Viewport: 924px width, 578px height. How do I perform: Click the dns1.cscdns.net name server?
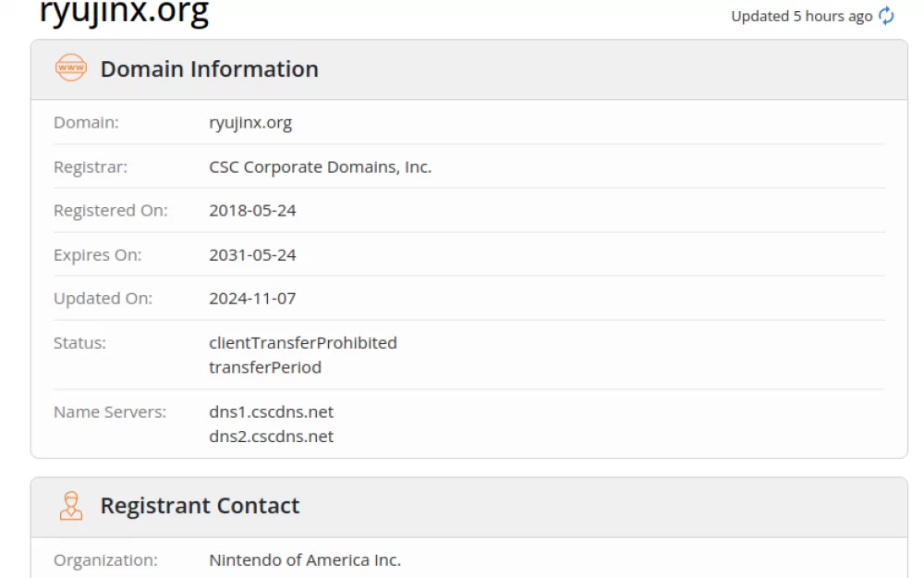(271, 412)
